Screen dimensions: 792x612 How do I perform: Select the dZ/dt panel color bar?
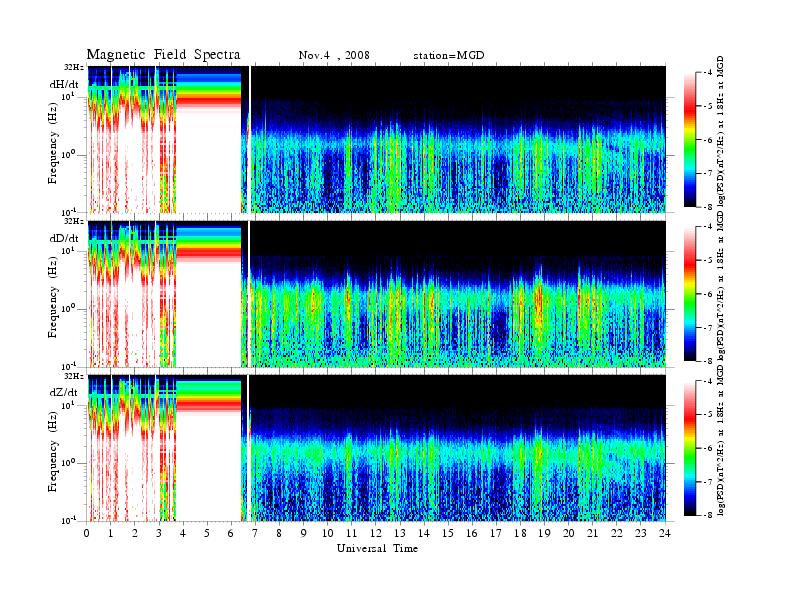(690, 448)
